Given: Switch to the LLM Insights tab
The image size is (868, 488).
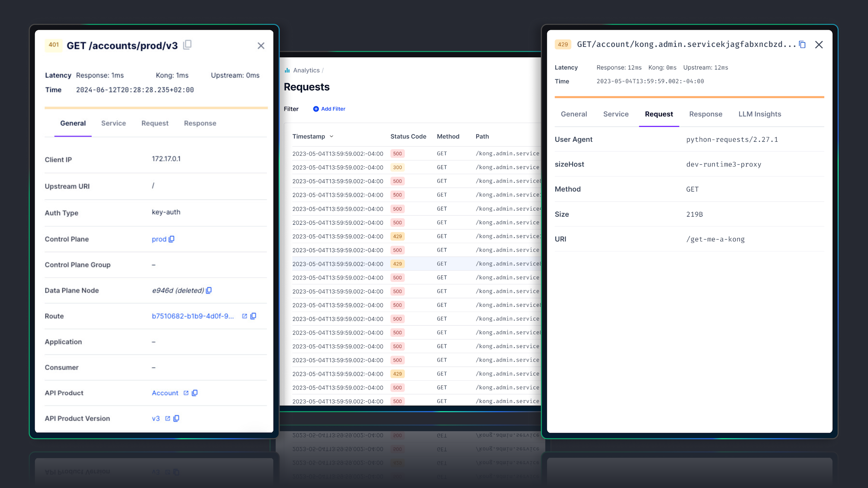Looking at the screenshot, I should point(759,114).
